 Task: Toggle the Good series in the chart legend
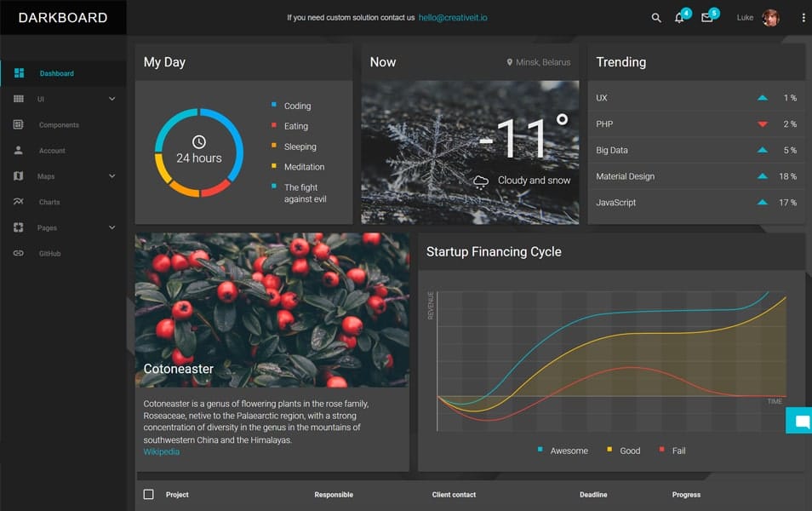(624, 450)
